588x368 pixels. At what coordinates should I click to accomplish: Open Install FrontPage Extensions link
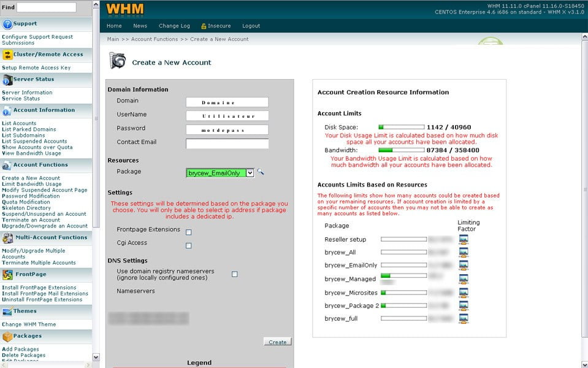tap(39, 288)
